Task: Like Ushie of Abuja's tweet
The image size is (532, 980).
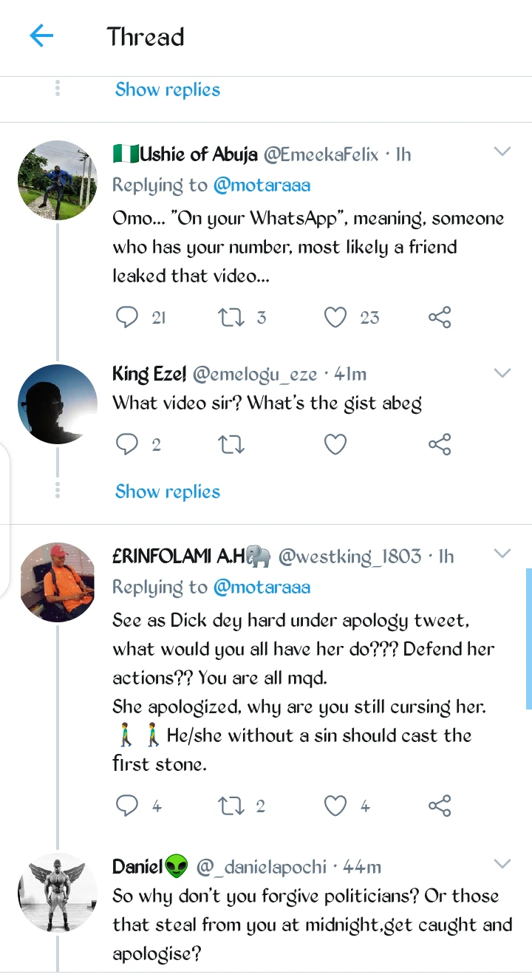Action: coord(336,318)
